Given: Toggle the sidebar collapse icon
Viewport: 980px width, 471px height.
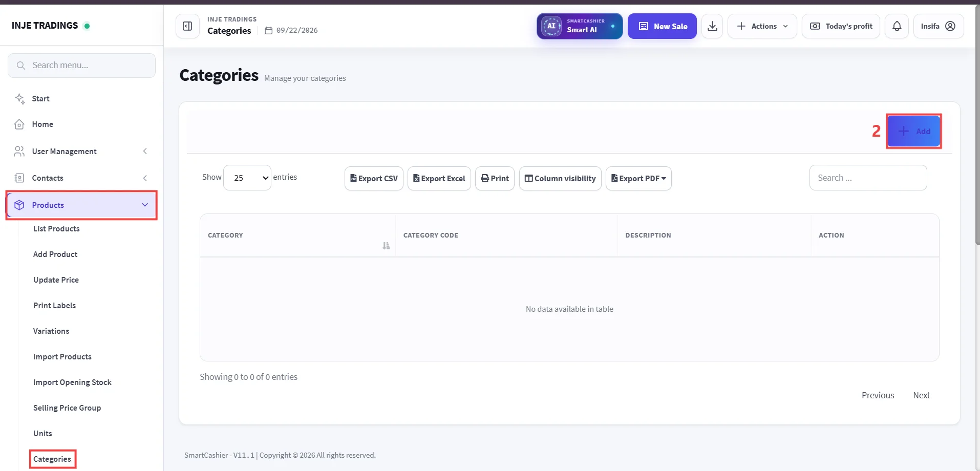Looking at the screenshot, I should [187, 26].
